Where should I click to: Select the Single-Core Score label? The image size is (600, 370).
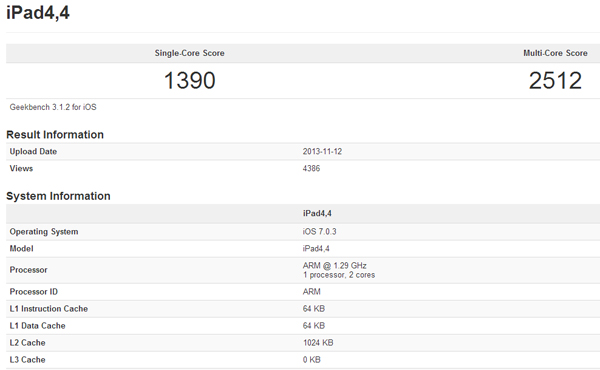coord(189,53)
